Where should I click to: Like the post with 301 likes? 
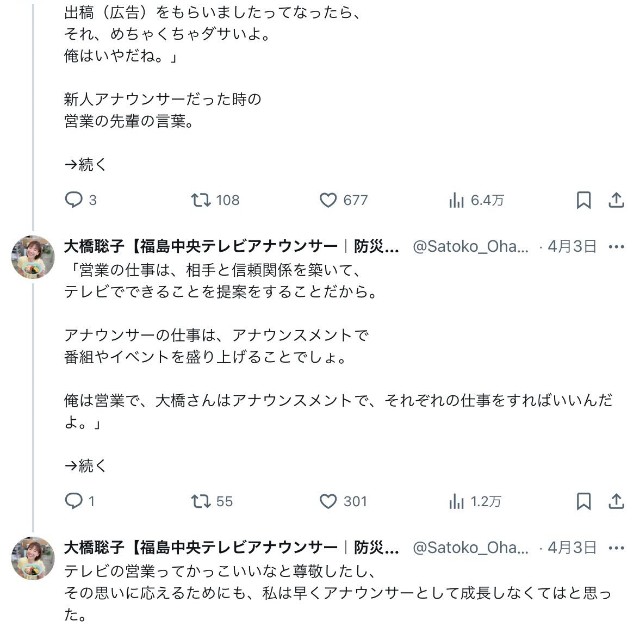tap(328, 501)
